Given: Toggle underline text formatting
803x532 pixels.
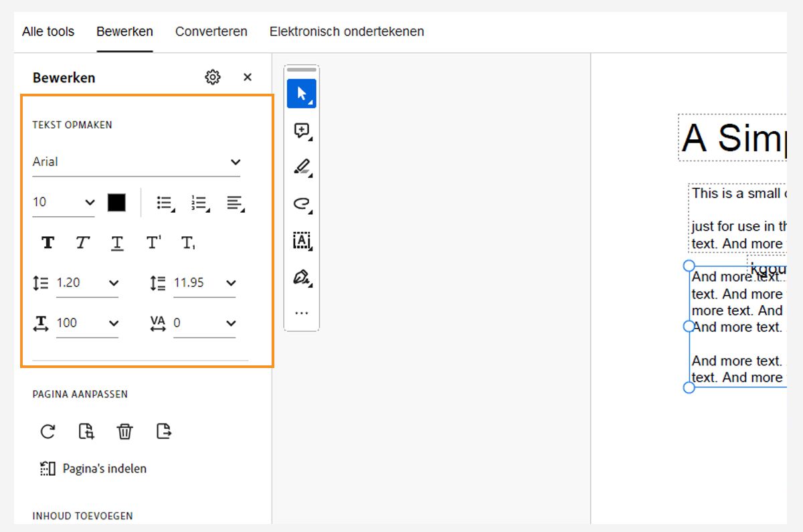Looking at the screenshot, I should [117, 242].
